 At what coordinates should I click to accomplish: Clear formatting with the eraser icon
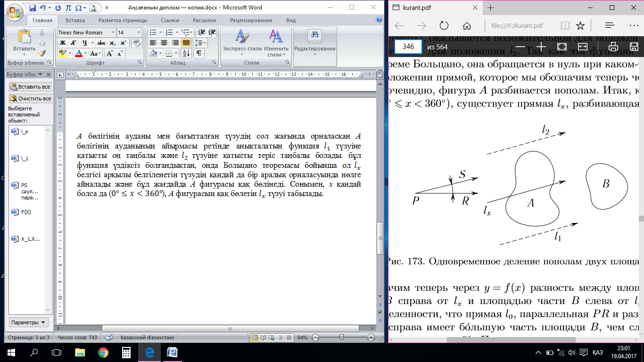(x=137, y=42)
